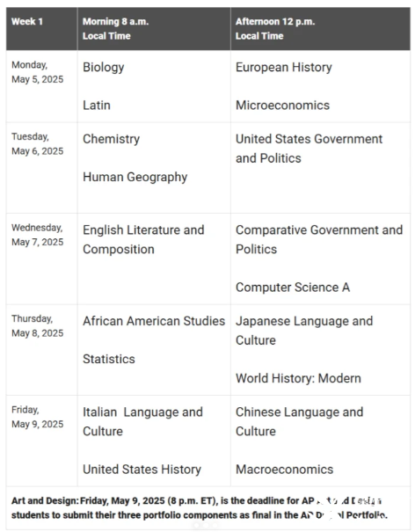415x532 pixels.
Task: Click United States Government and Politics
Action: pyautogui.click(x=309, y=149)
